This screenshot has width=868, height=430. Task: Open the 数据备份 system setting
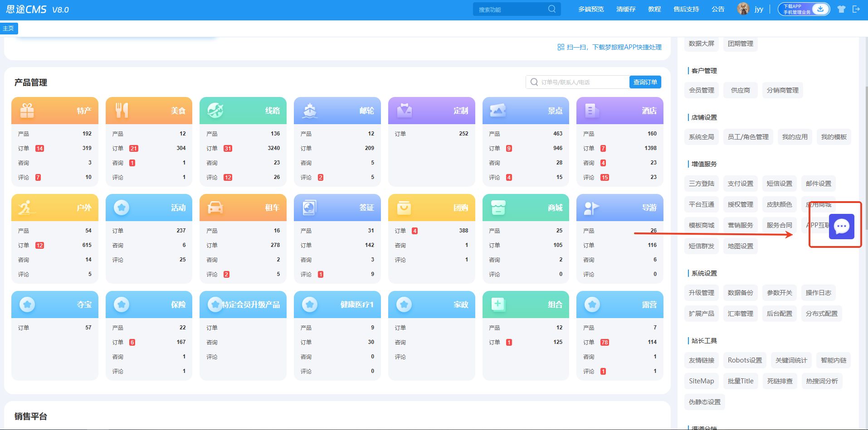click(740, 293)
